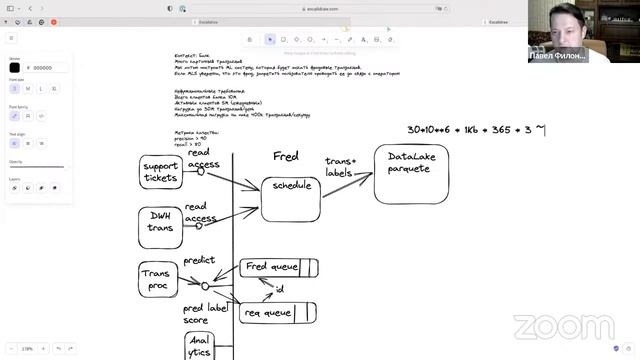Select the Diamond shape tool

pyautogui.click(x=297, y=40)
